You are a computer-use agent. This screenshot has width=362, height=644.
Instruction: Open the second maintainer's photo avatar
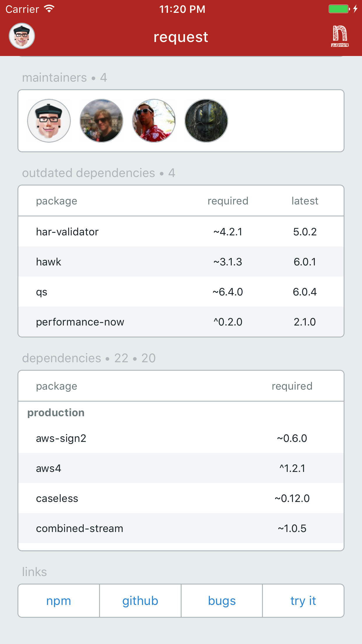[x=101, y=121]
